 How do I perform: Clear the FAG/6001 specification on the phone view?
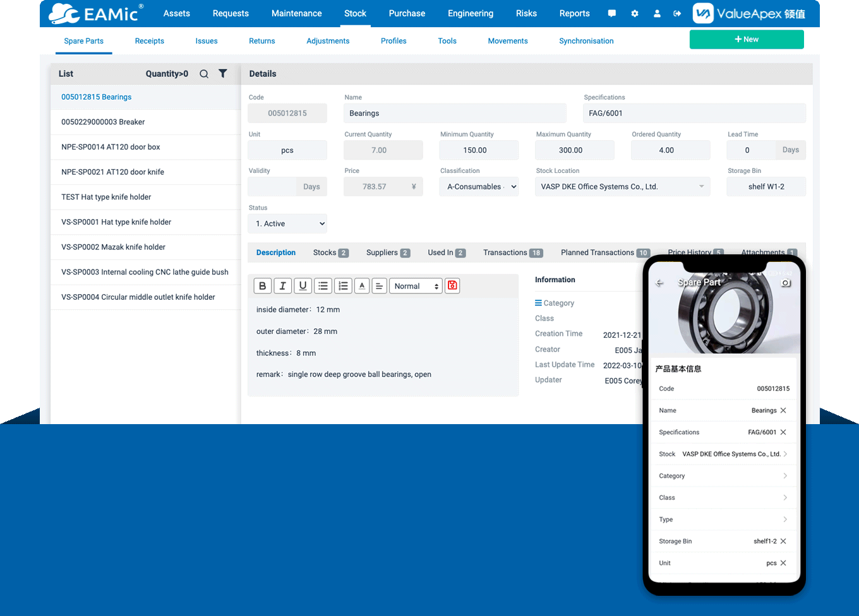784,432
